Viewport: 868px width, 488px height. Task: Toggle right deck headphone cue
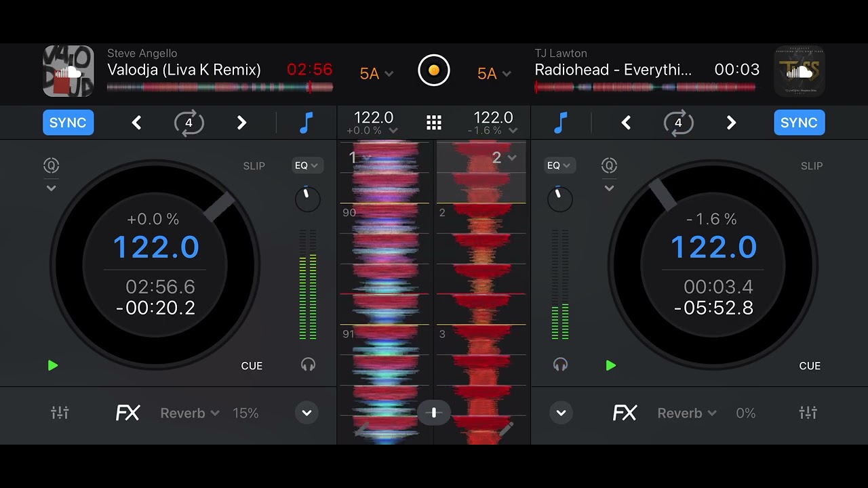560,365
